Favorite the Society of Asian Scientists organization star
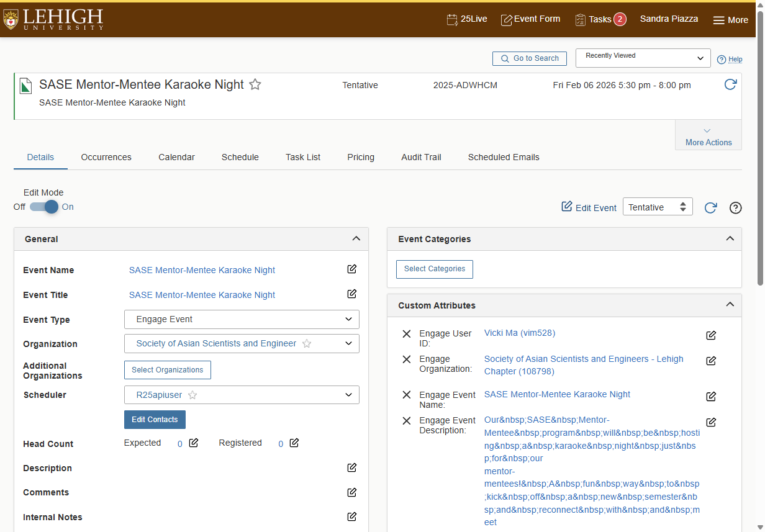The width and height of the screenshot is (765, 532). [307, 343]
